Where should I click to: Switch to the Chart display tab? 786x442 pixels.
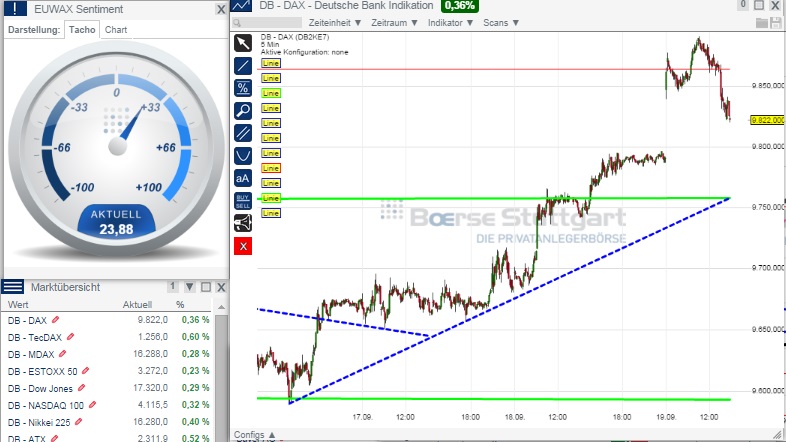(x=116, y=30)
